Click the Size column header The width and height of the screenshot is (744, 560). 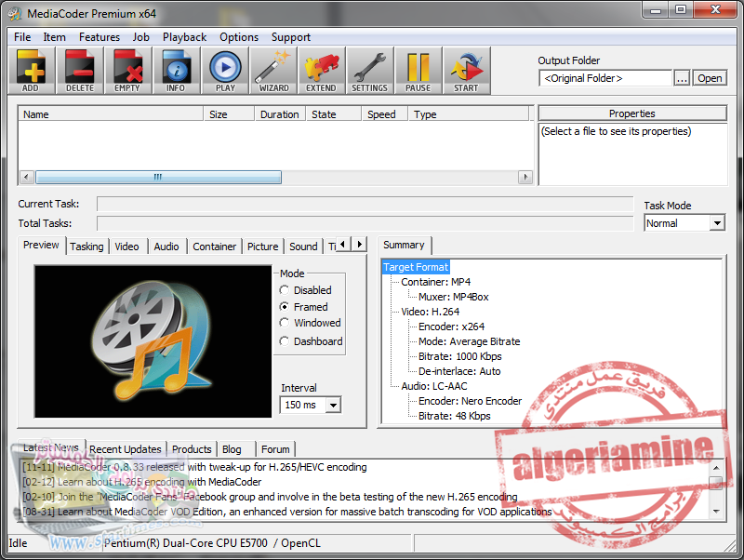(229, 114)
